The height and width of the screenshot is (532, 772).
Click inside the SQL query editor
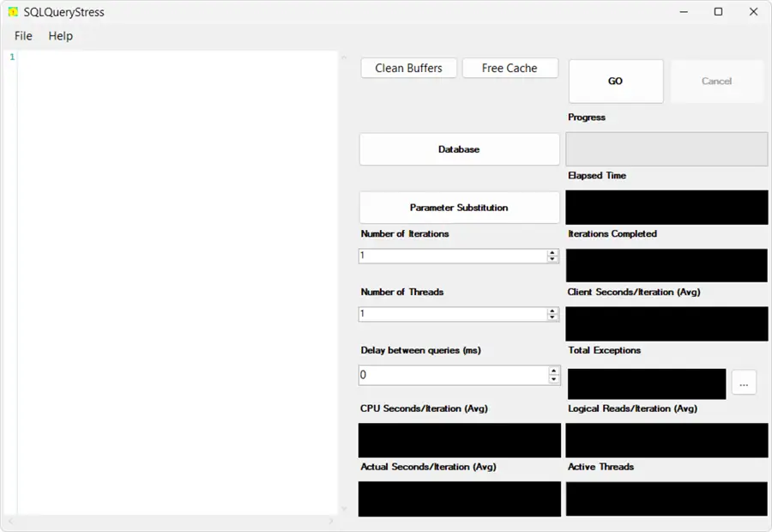click(178, 282)
